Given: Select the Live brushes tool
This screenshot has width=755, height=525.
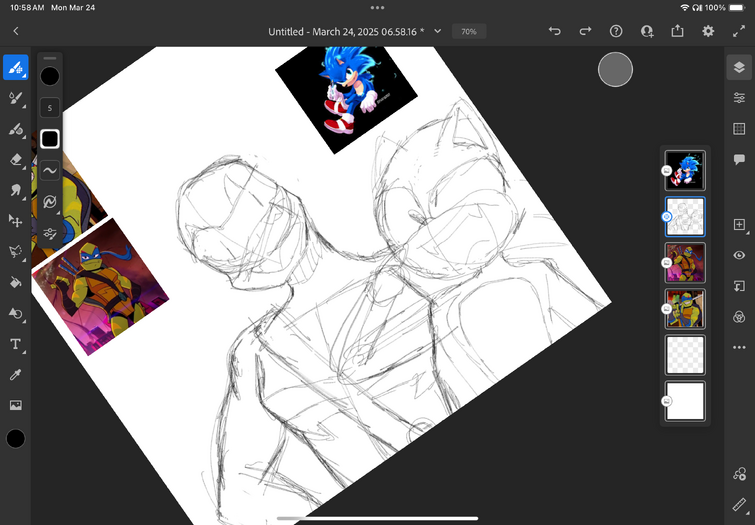Looking at the screenshot, I should 15,98.
